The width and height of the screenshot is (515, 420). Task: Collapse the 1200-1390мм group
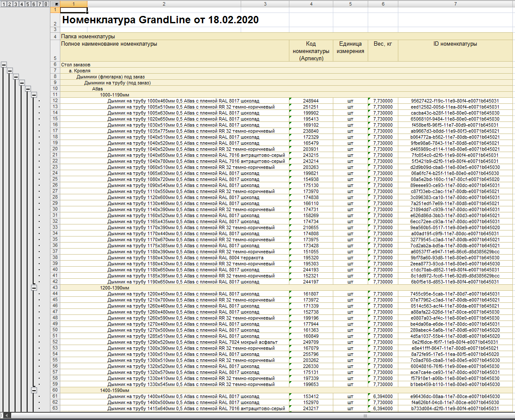(34, 288)
